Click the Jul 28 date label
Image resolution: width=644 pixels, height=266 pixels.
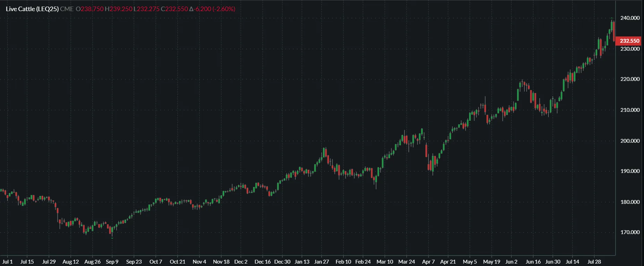[594, 261]
